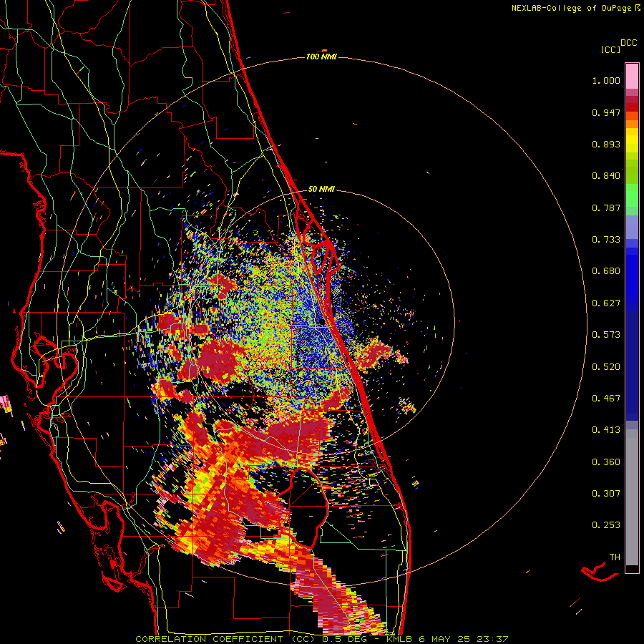Select the 0.573 scale value

coord(606,335)
